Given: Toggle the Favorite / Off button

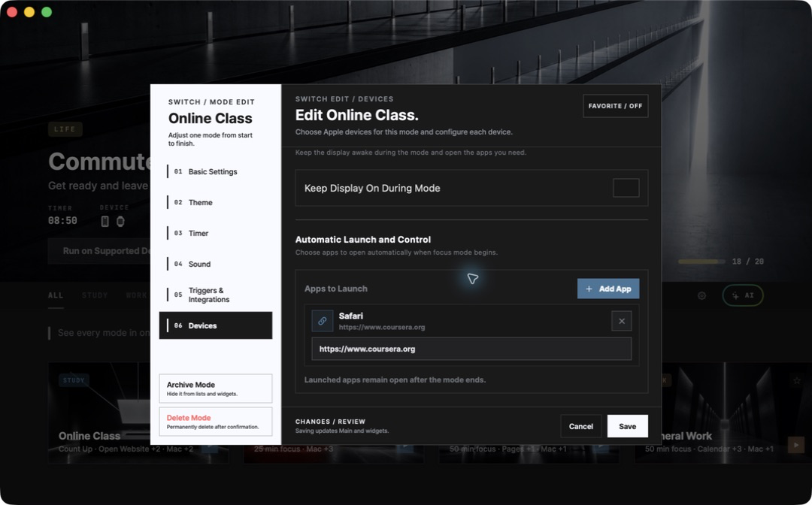Looking at the screenshot, I should point(615,106).
